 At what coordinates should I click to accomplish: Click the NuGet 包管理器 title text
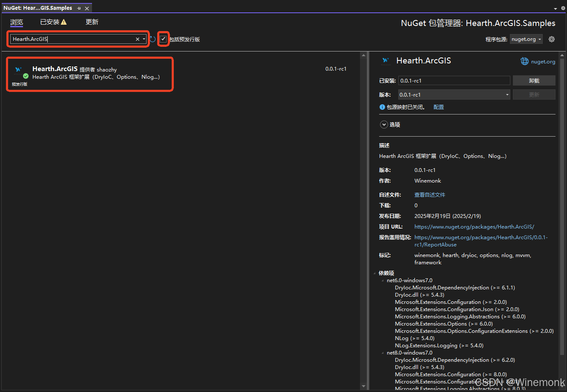coord(478,23)
